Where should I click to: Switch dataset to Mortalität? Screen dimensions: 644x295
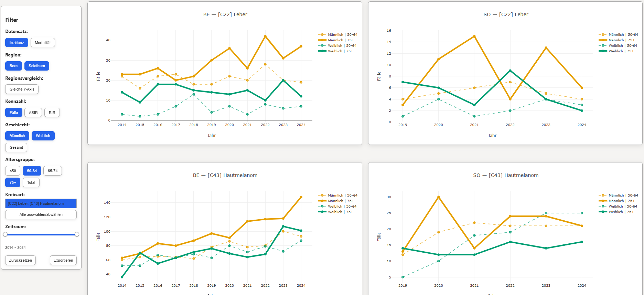pyautogui.click(x=43, y=43)
